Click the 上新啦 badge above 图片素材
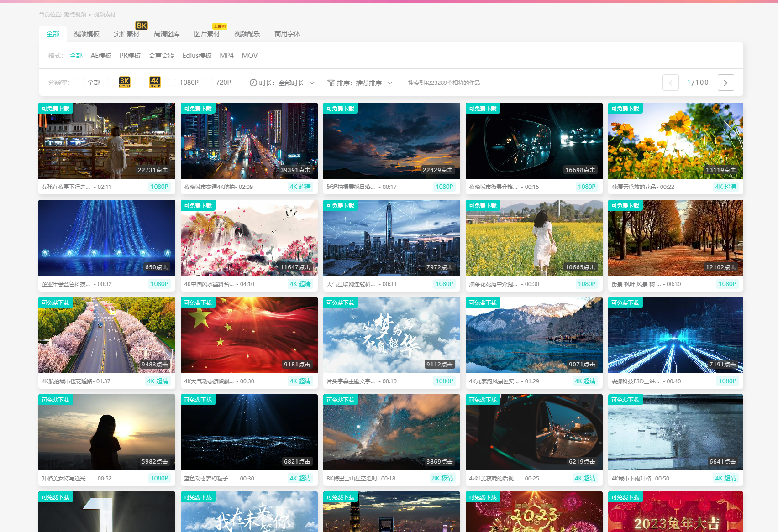The height and width of the screenshot is (532, 778). point(220,26)
